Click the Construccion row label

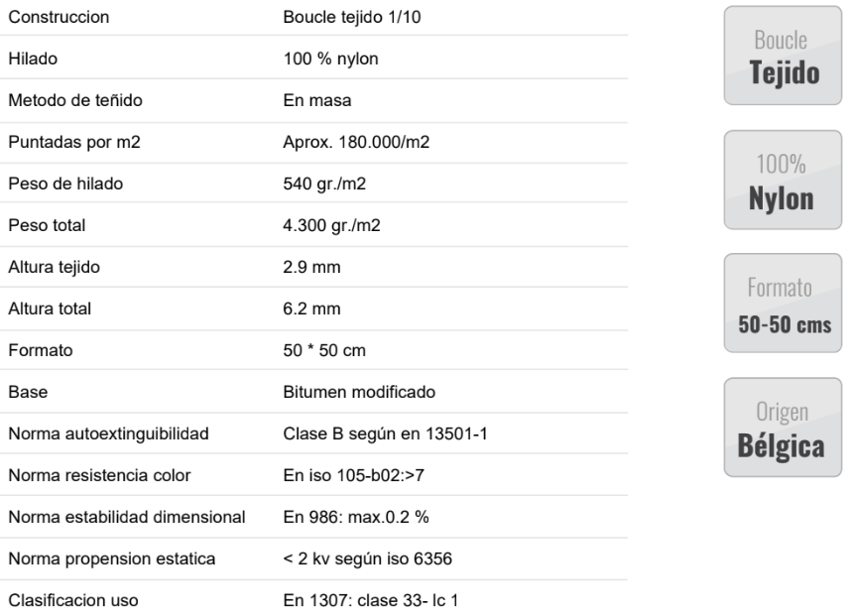[x=59, y=17]
